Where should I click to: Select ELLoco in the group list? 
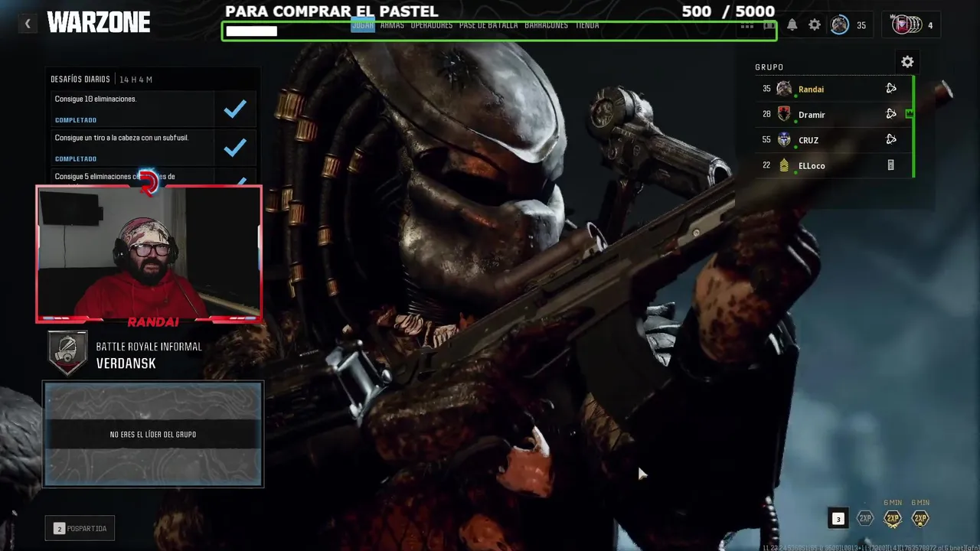click(x=834, y=165)
